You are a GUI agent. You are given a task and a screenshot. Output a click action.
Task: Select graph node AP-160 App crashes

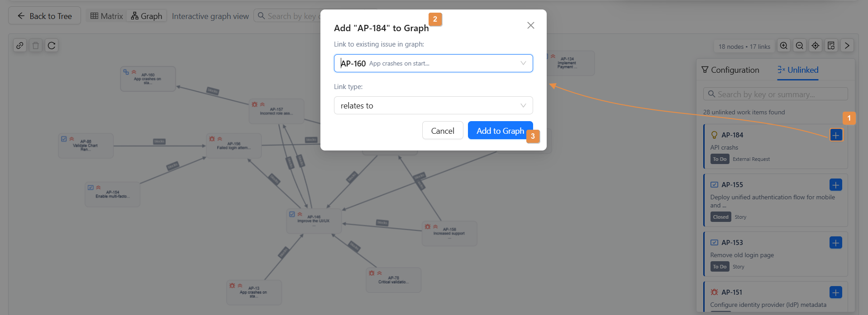click(x=148, y=79)
